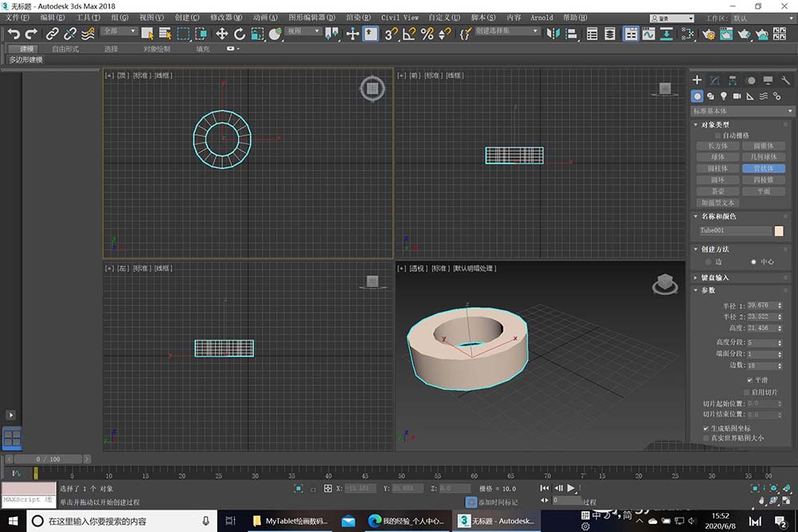798x532 pixels.
Task: Switch to the Cameras creation category
Action: click(737, 96)
